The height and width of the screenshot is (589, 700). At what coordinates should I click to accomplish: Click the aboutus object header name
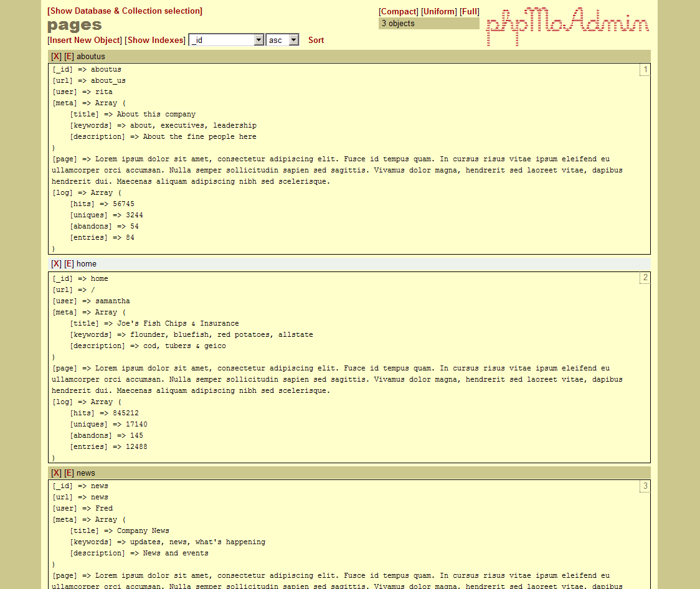[x=91, y=57]
